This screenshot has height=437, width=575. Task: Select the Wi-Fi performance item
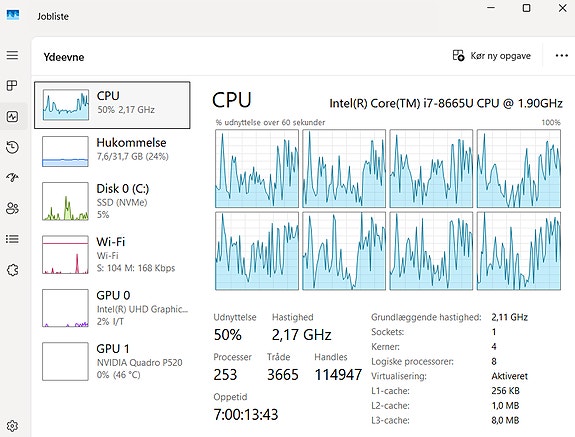pos(112,254)
